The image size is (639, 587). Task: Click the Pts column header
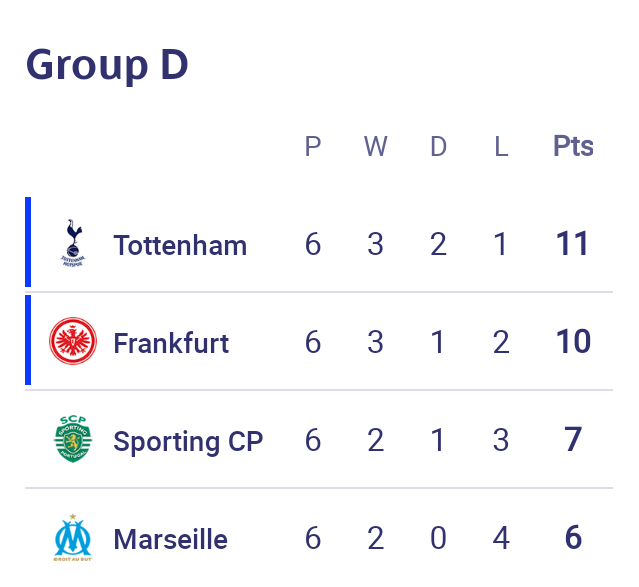573,146
